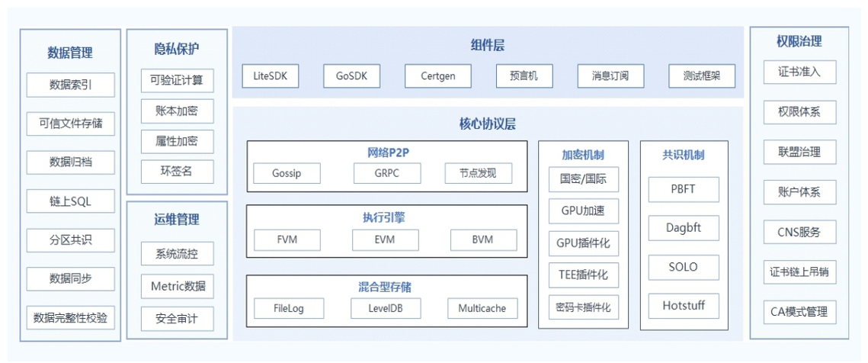Click the Dagbft box
The height and width of the screenshot is (363, 868).
tap(684, 228)
